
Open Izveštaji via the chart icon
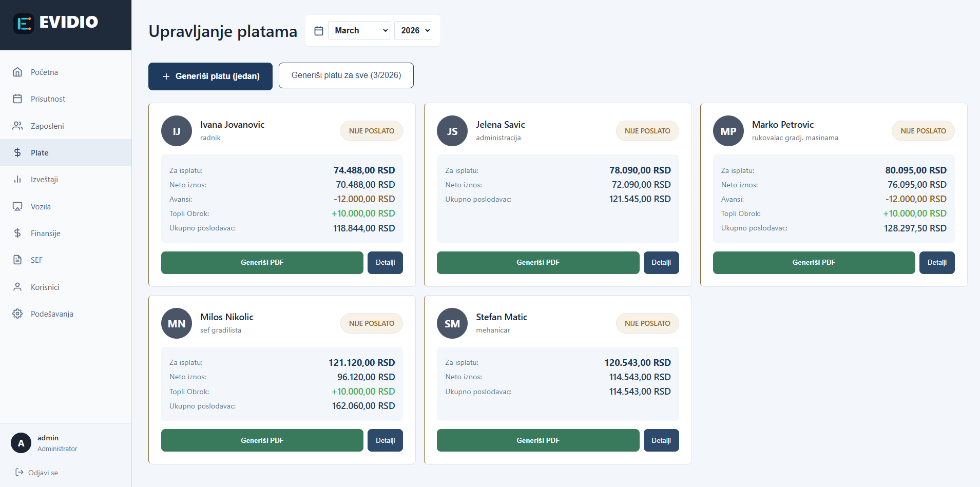pyautogui.click(x=18, y=179)
